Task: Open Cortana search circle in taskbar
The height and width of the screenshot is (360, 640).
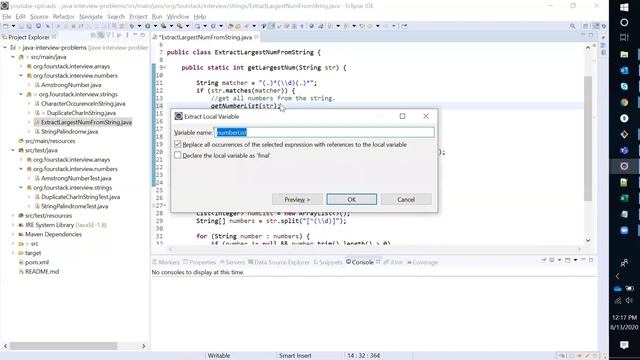Action: tap(624, 22)
